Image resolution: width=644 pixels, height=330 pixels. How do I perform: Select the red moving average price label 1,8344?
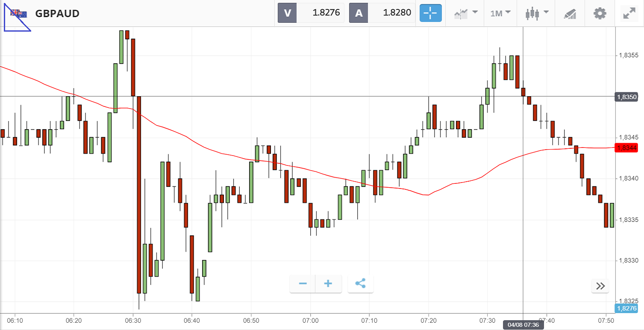click(x=626, y=148)
